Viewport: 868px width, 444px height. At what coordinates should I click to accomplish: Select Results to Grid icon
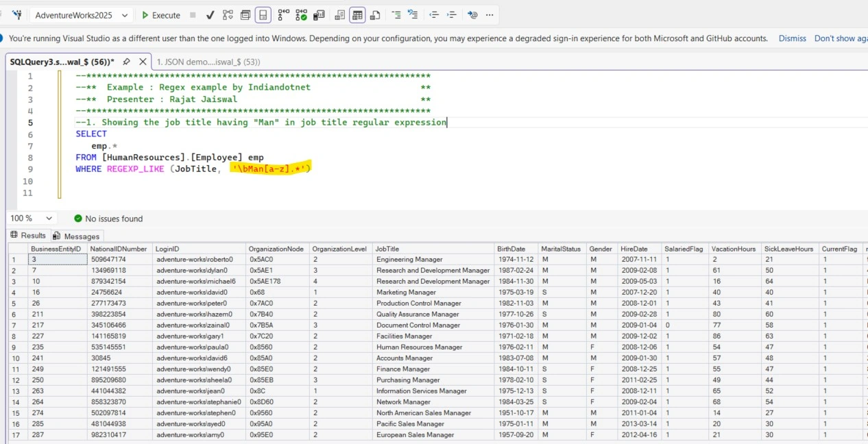(x=357, y=15)
